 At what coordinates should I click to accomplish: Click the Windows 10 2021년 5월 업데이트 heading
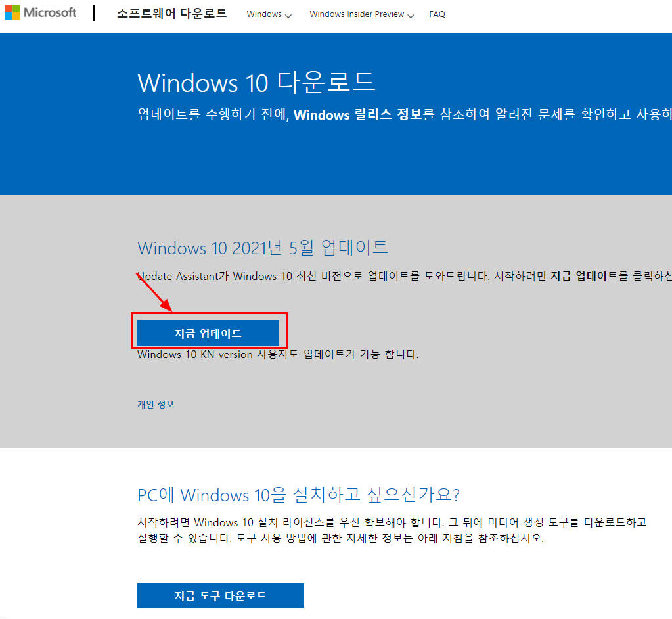(262, 248)
